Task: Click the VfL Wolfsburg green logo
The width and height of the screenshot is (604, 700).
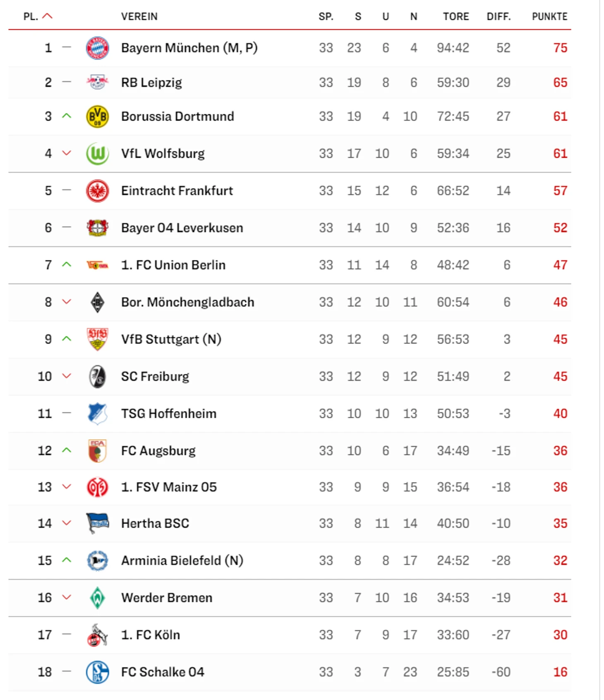Action: (x=97, y=154)
